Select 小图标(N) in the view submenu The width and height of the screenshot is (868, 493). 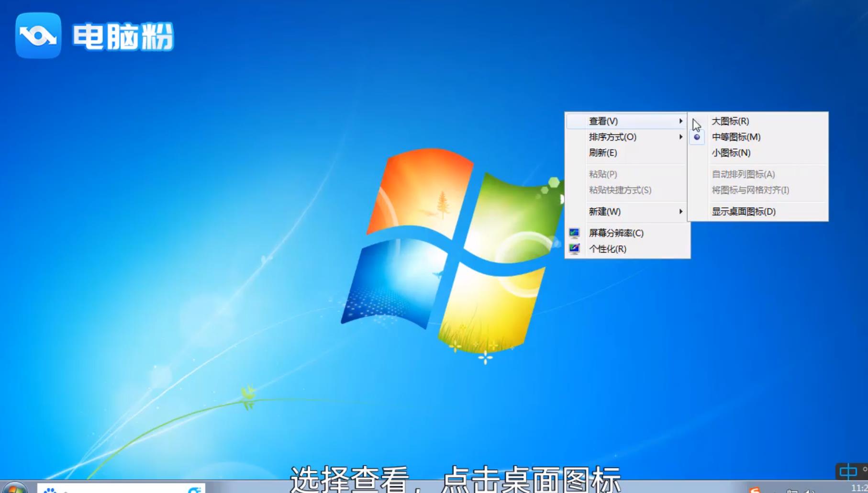tap(758, 153)
